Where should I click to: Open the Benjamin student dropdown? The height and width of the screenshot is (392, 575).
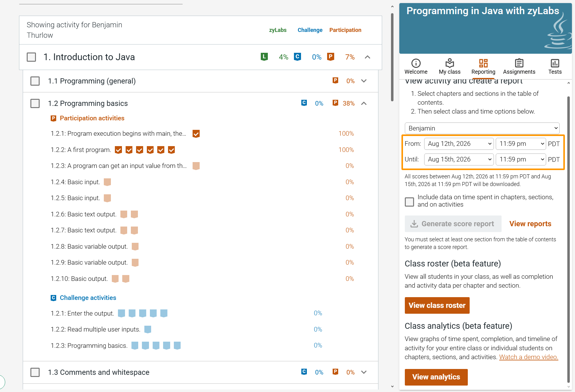(x=482, y=128)
